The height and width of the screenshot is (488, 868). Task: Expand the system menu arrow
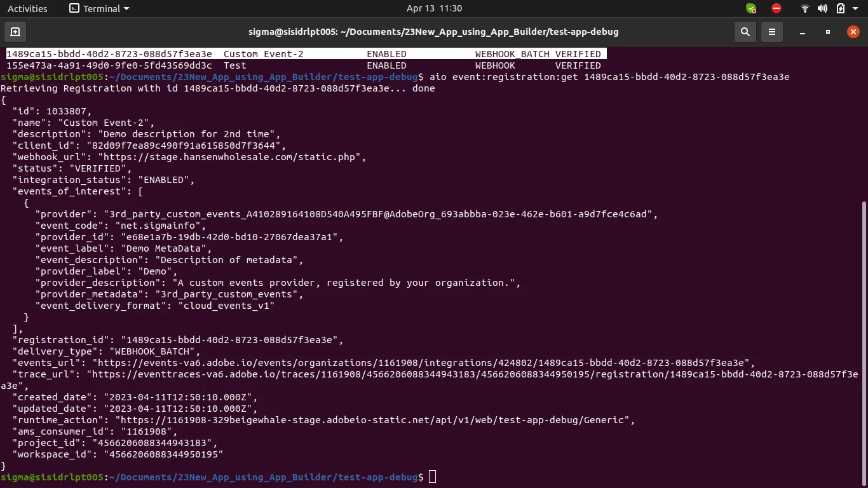tap(855, 8)
